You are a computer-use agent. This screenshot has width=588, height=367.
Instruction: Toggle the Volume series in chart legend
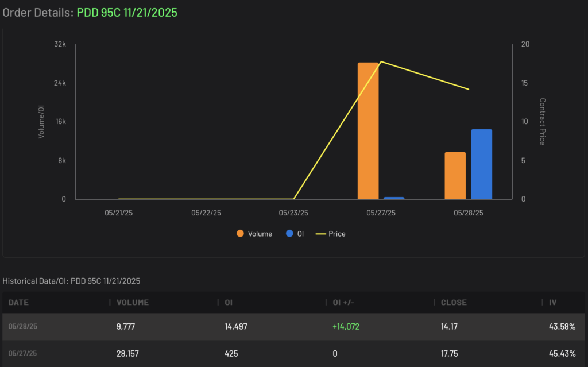[254, 234]
